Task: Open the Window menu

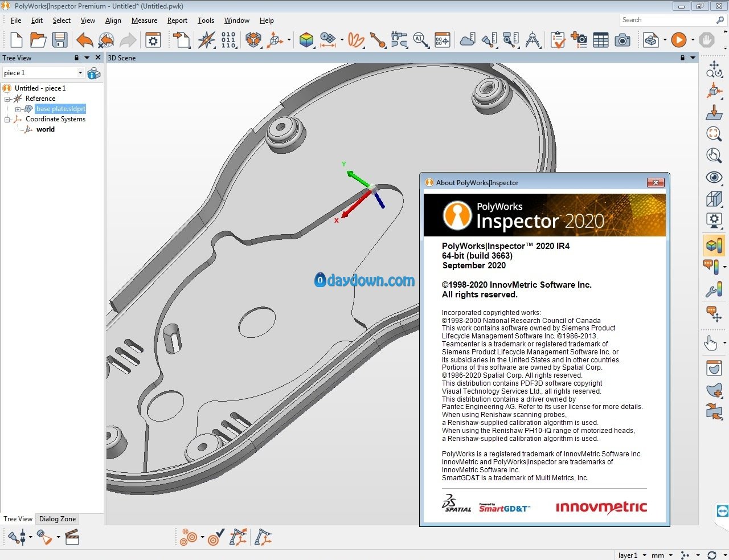Action: pyautogui.click(x=236, y=21)
